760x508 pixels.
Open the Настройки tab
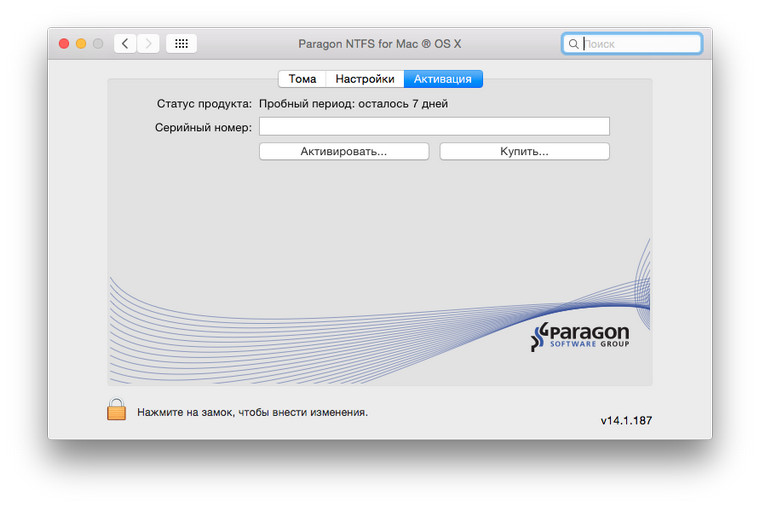(365, 79)
